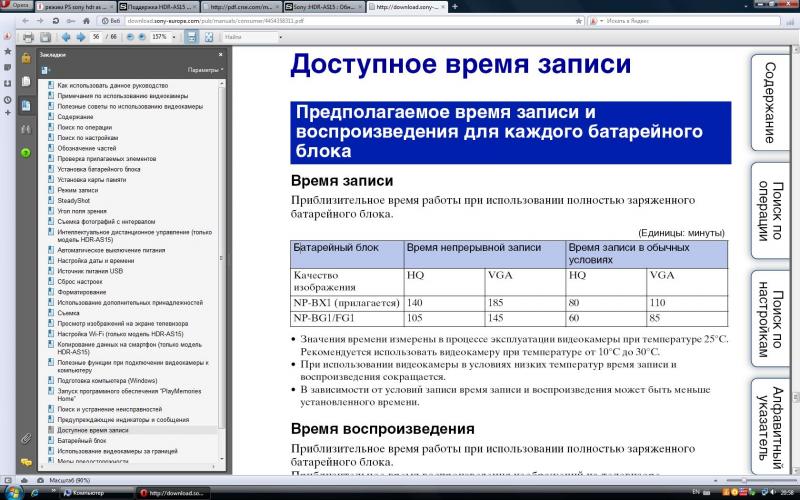Open bookmark options icon dropdown

[46, 70]
